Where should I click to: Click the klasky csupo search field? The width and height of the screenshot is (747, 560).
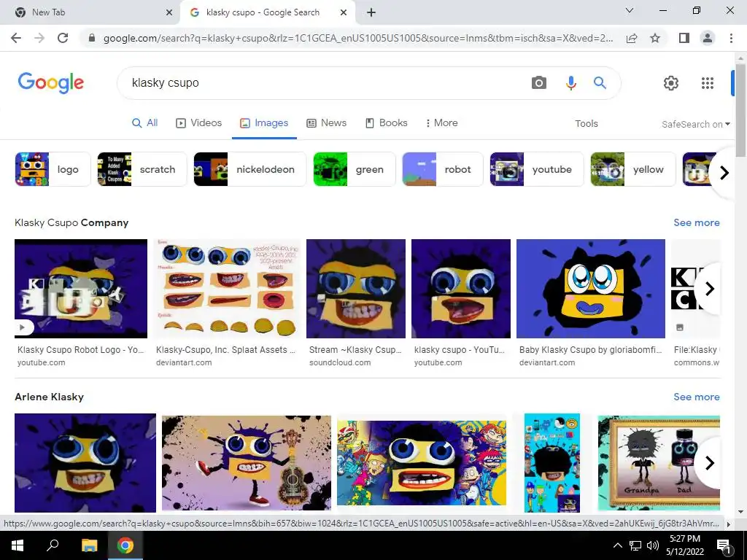[x=324, y=83]
